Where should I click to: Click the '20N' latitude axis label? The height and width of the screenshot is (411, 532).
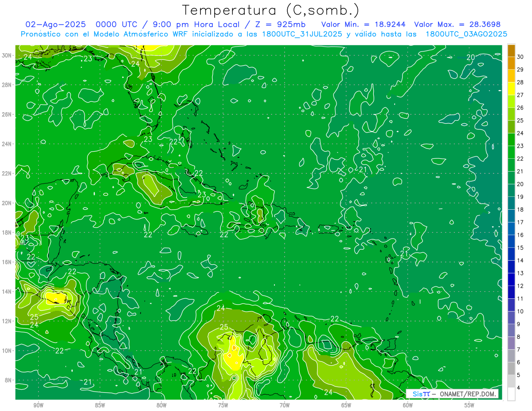(8, 203)
